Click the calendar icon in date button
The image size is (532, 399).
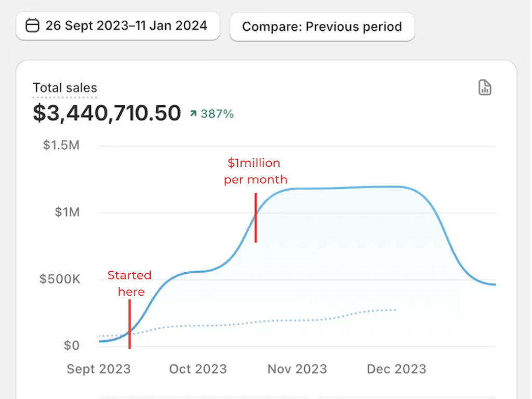click(x=32, y=25)
